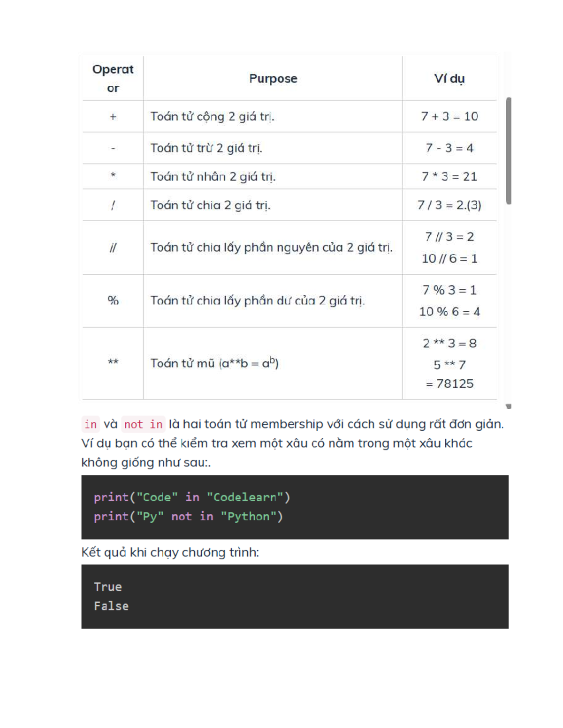Select the "Purpose" column header
The width and height of the screenshot is (563, 728).
273,78
